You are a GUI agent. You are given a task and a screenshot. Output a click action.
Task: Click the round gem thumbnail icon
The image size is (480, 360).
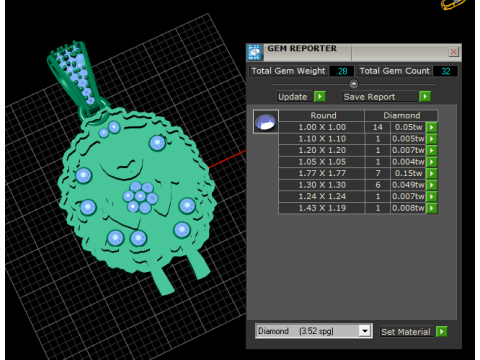(266, 122)
